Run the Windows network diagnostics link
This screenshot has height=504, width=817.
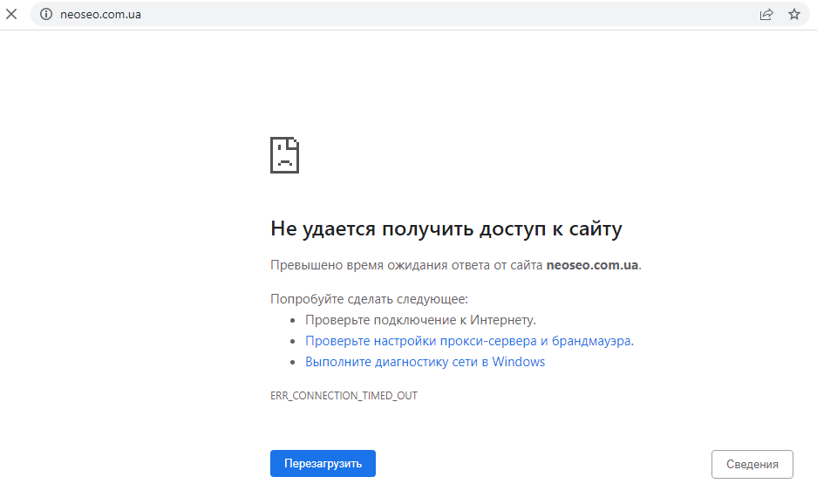[426, 362]
